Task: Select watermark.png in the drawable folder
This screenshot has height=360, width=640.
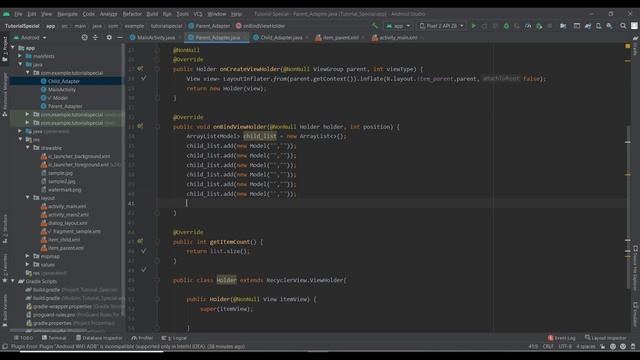Action: [x=64, y=189]
